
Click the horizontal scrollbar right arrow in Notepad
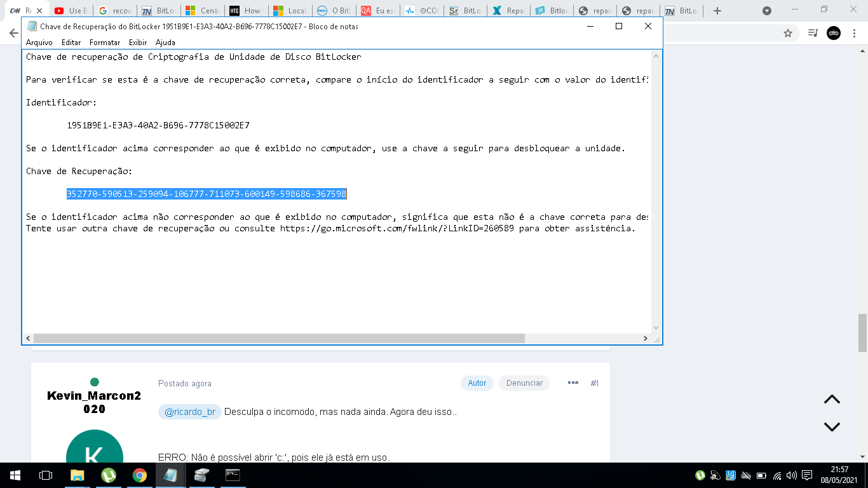click(x=646, y=339)
